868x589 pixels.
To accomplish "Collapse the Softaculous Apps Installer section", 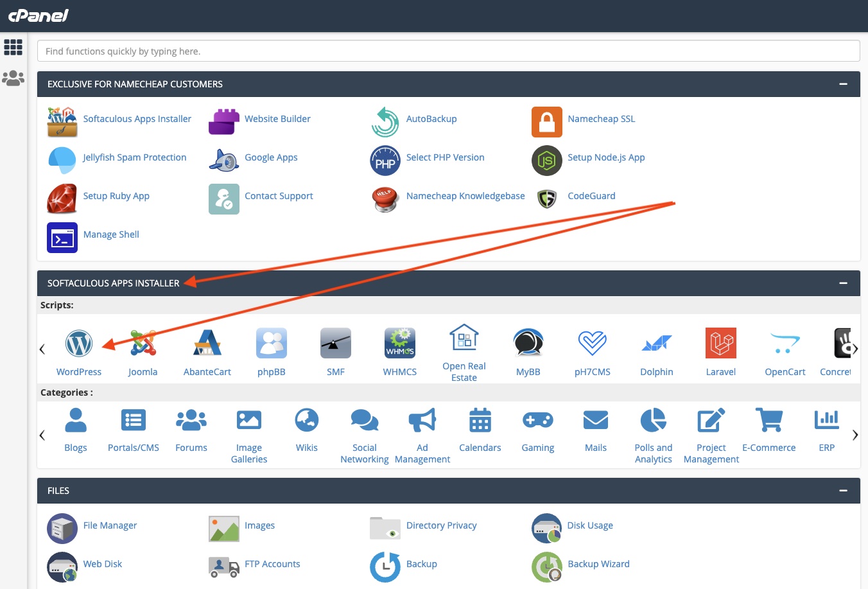I will click(844, 283).
